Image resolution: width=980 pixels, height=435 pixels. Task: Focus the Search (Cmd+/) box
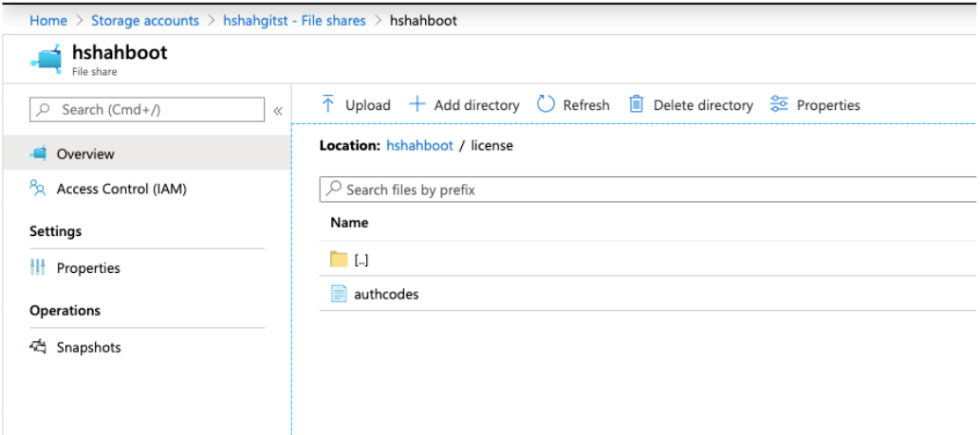(x=152, y=110)
